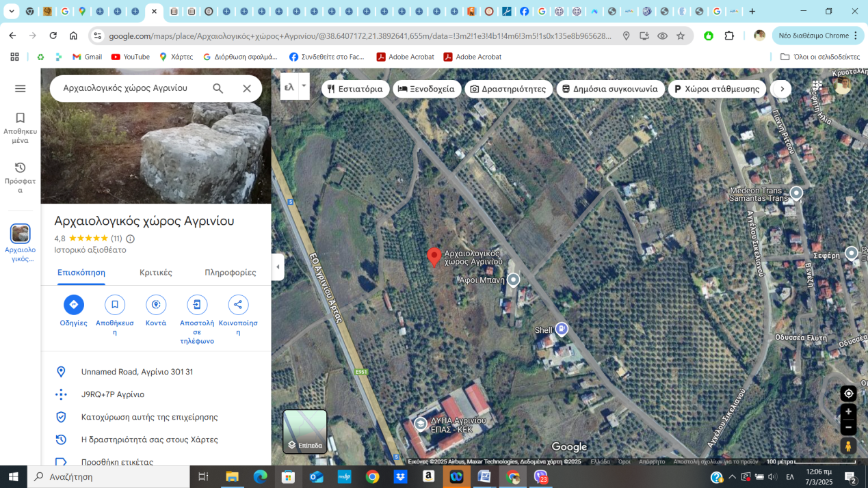Open the map language ελ dropdown
The image size is (868, 488).
[x=295, y=87]
